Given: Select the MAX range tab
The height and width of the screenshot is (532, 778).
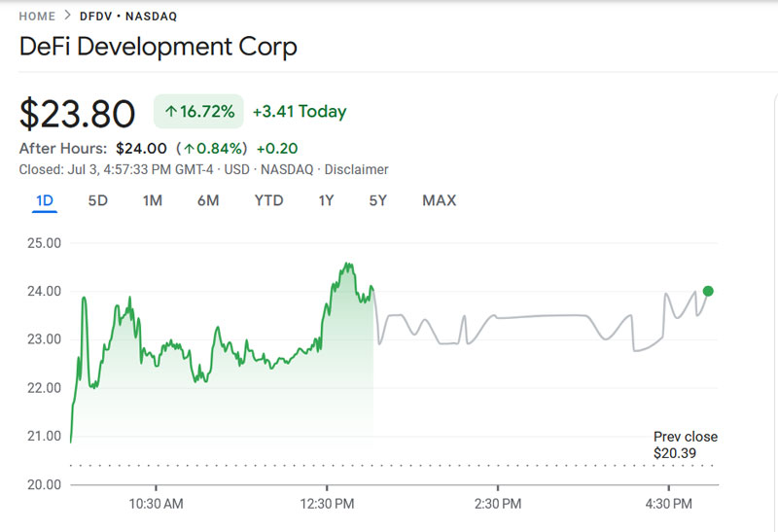Looking at the screenshot, I should [440, 200].
